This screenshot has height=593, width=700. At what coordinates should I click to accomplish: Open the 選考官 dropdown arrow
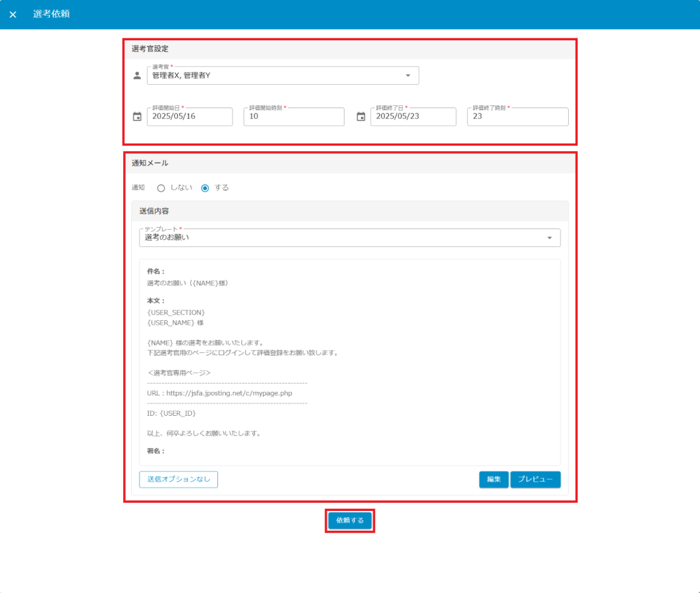(x=408, y=75)
